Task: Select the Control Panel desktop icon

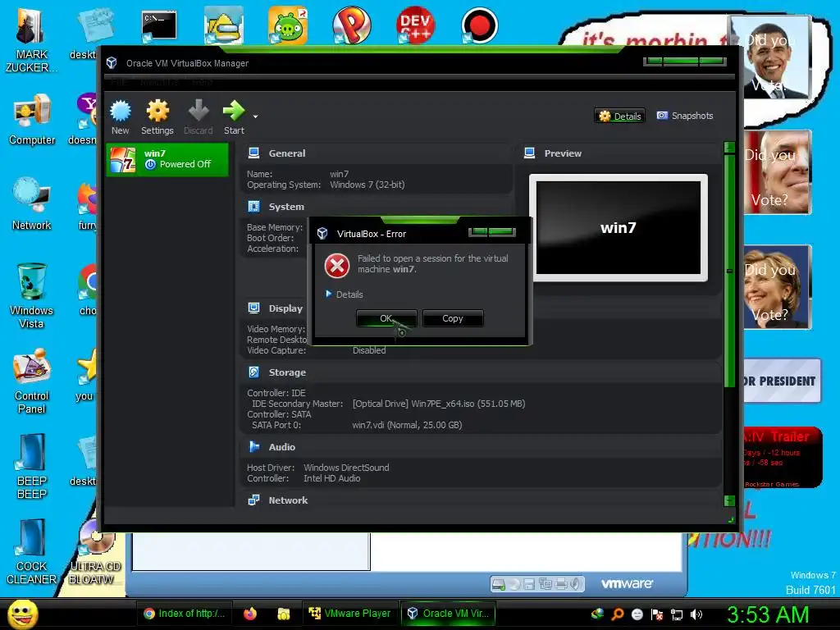Action: tap(32, 381)
